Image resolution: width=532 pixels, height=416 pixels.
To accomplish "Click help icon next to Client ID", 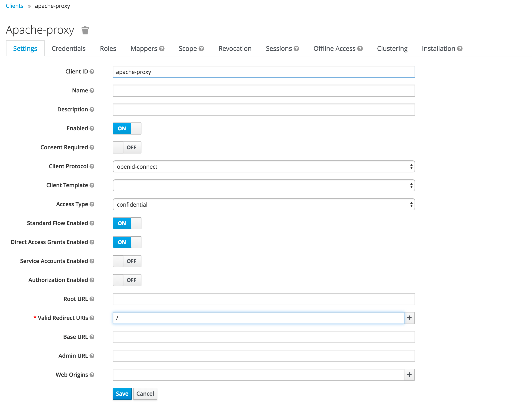I will (92, 72).
